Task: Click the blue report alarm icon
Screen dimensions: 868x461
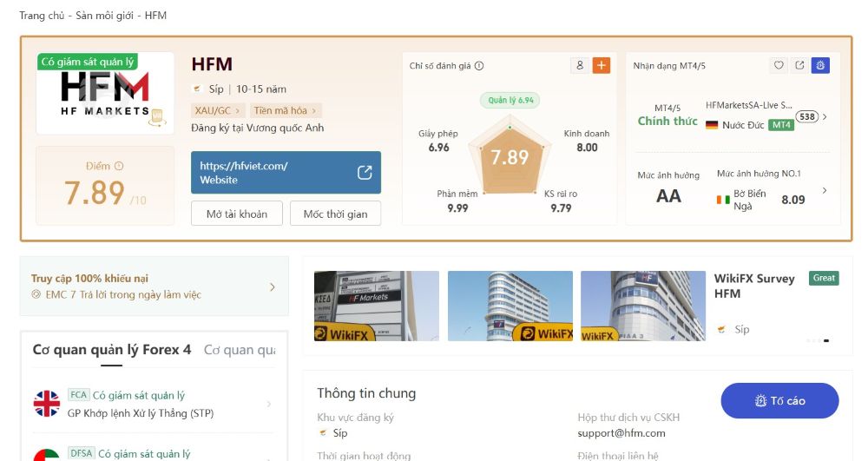Action: coord(820,65)
